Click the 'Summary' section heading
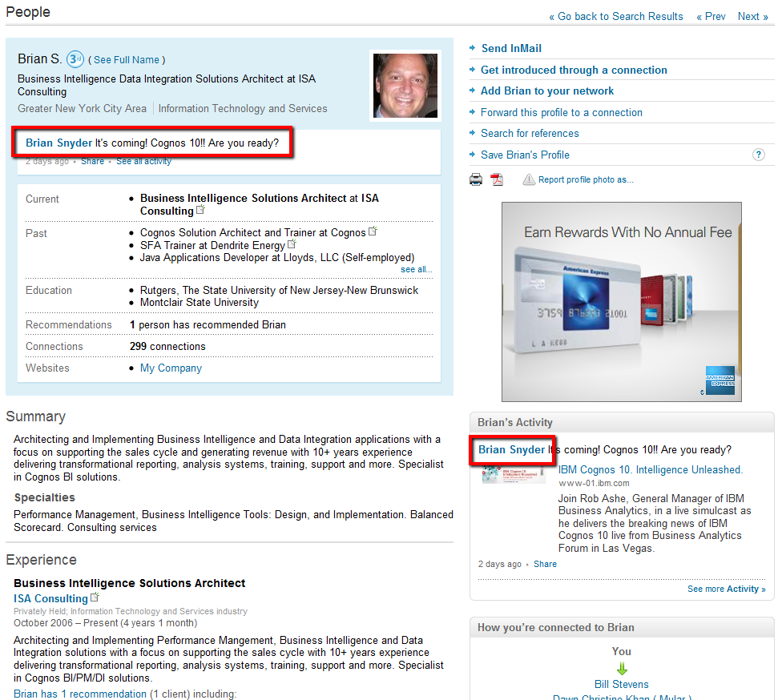Viewport: 778px width, 700px height. [x=36, y=416]
